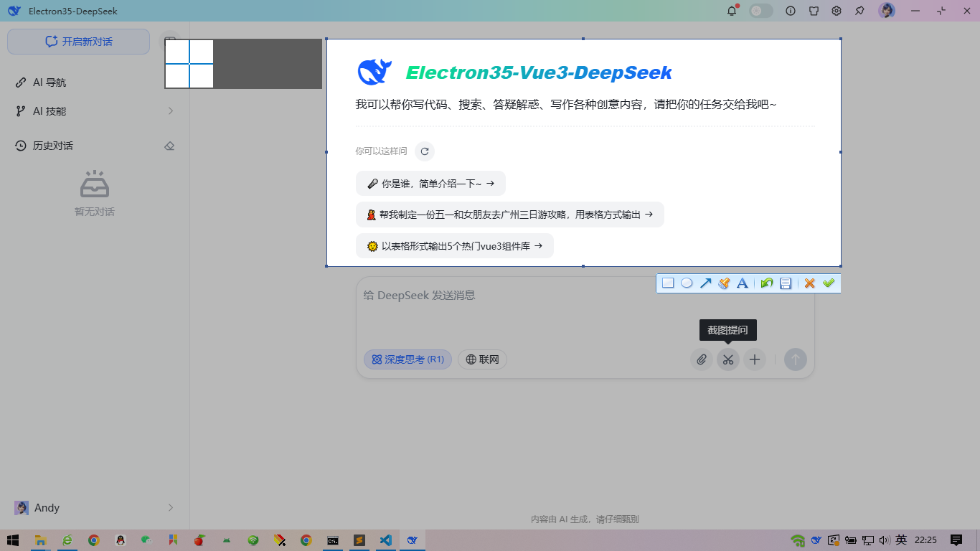The image size is (980, 551).
Task: Open the Windows Start menu
Action: pos(13,540)
